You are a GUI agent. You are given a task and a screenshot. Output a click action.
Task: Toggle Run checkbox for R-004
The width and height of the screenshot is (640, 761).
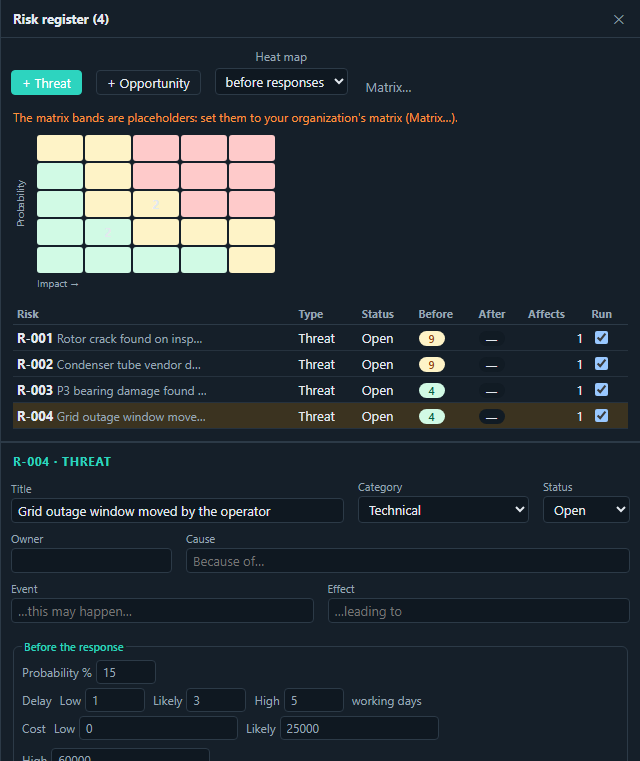point(601,416)
